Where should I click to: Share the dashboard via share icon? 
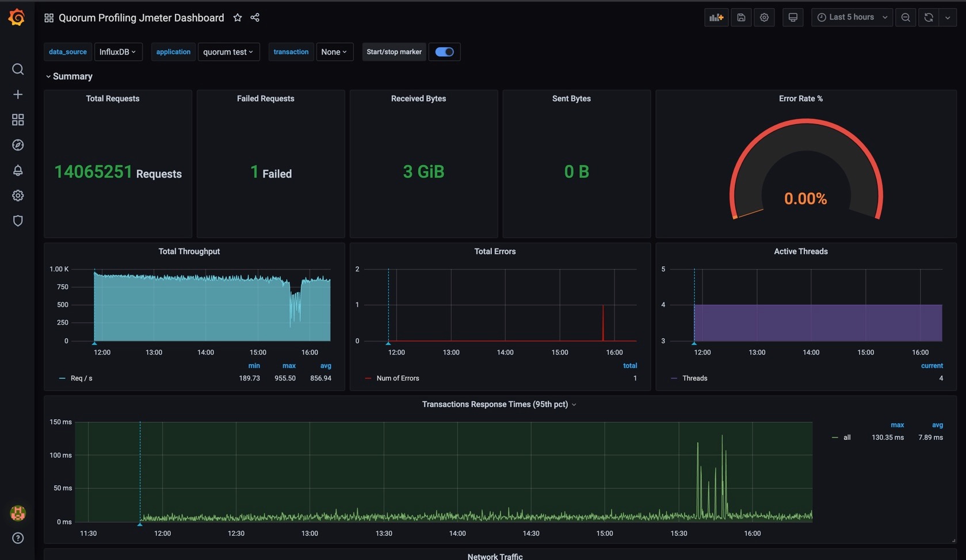(255, 17)
